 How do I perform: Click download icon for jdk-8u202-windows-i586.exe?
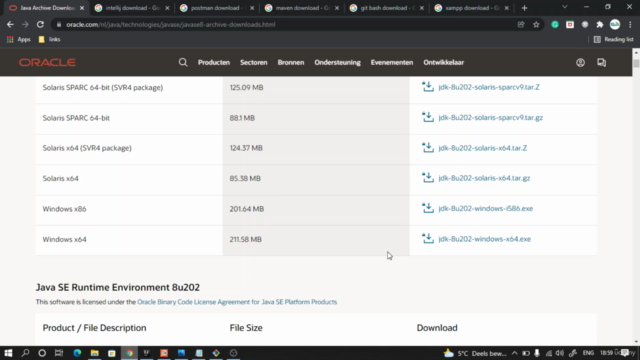pyautogui.click(x=428, y=208)
